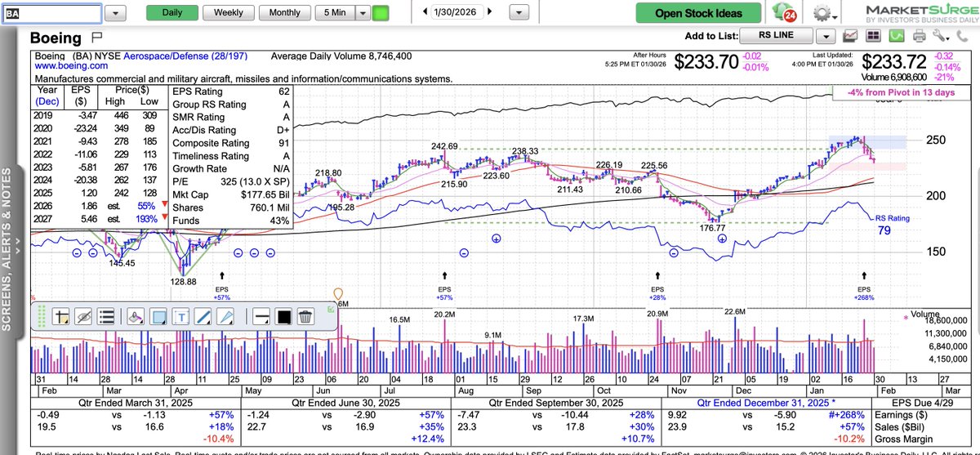Collapse drawing toolbar with green corner icon
This screenshot has width=980, height=455.
pyautogui.click(x=331, y=308)
